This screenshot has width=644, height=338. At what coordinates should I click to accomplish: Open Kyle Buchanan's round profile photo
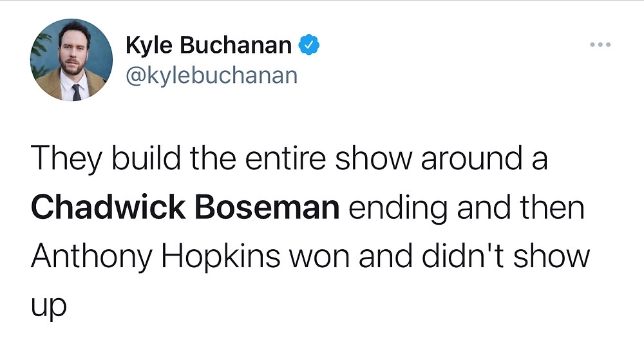pyautogui.click(x=71, y=60)
